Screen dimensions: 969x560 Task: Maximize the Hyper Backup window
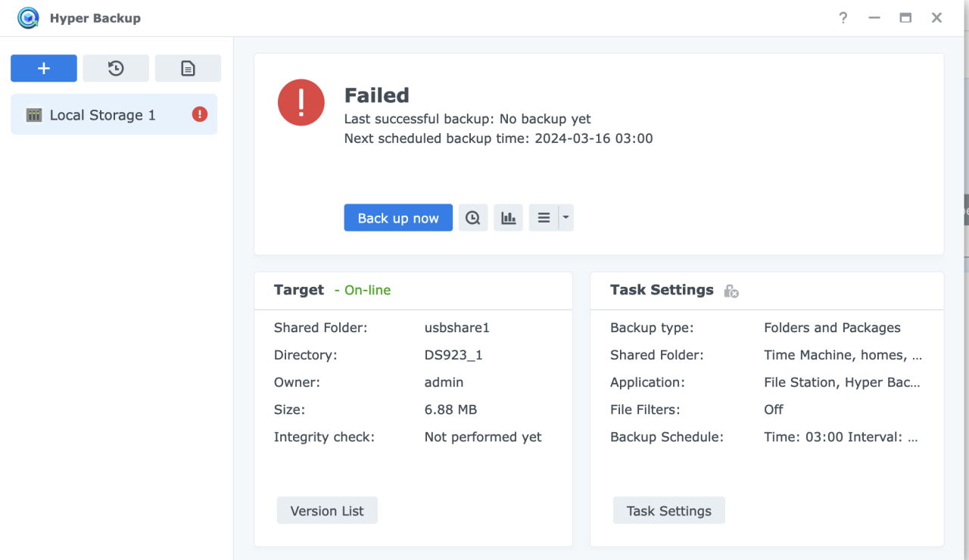coord(905,17)
